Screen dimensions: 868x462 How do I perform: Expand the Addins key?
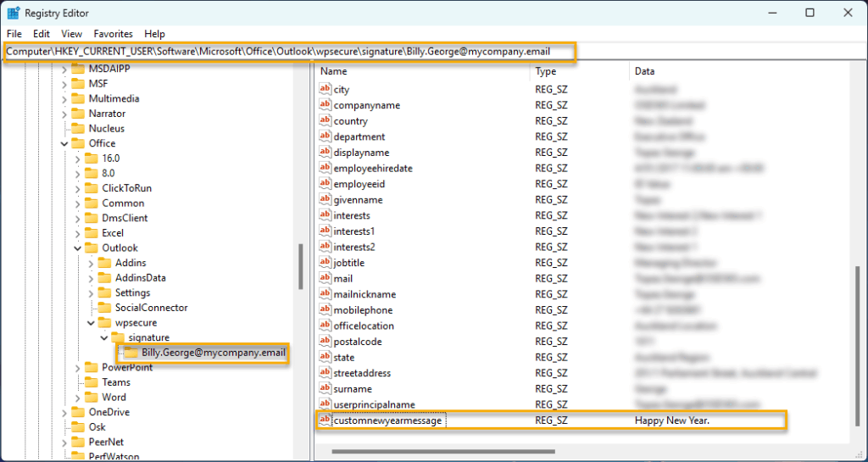tap(91, 264)
